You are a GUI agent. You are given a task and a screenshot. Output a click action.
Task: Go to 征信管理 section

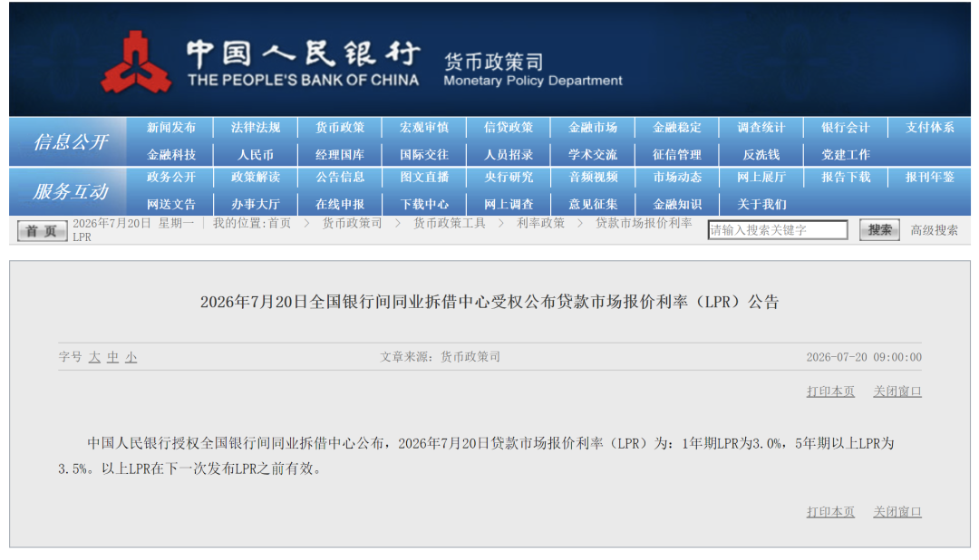(677, 155)
